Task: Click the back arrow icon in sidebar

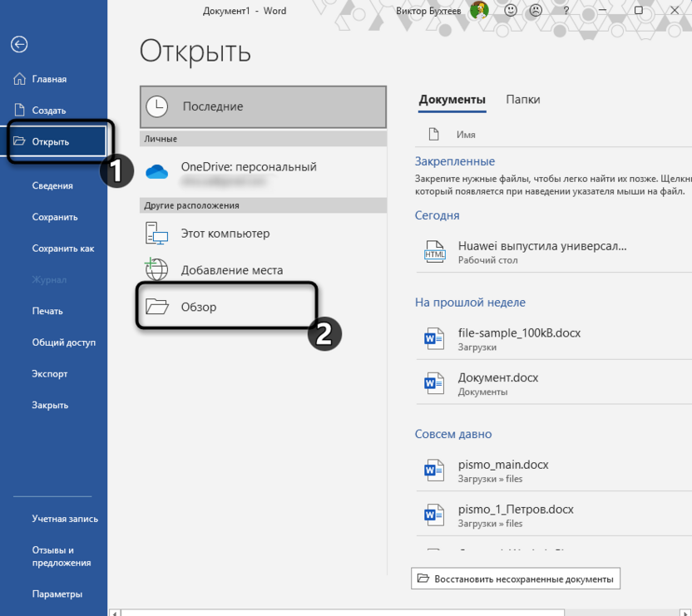Action: pos(19,44)
